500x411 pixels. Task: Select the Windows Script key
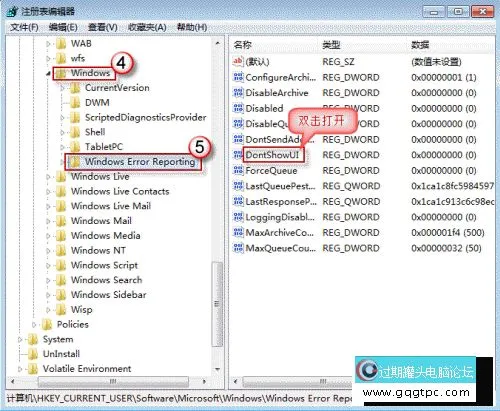(x=104, y=265)
